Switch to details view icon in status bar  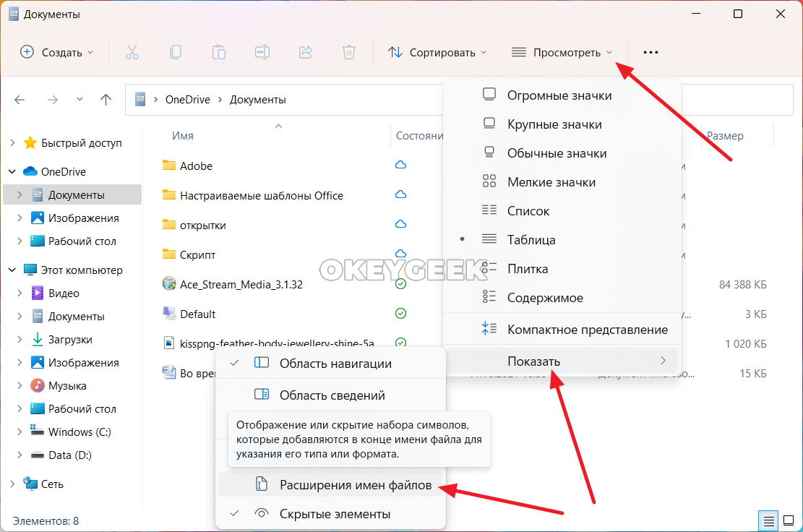click(769, 521)
